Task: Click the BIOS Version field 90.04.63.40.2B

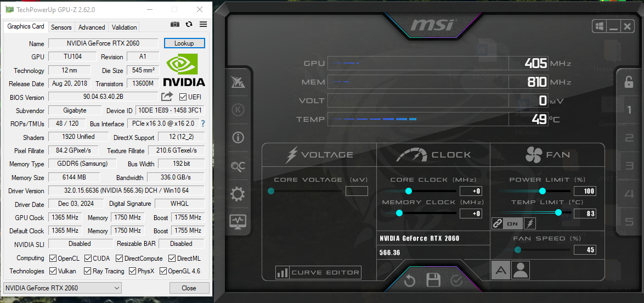Action: [103, 97]
